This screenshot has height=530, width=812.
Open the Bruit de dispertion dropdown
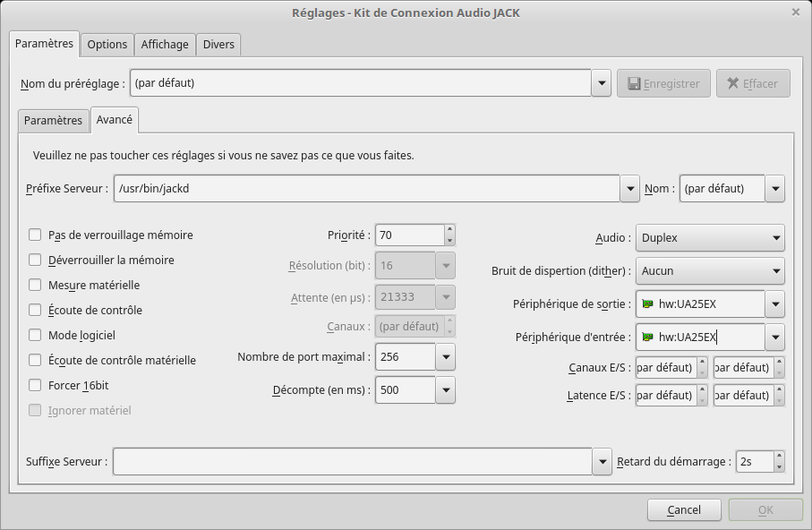[x=710, y=271]
